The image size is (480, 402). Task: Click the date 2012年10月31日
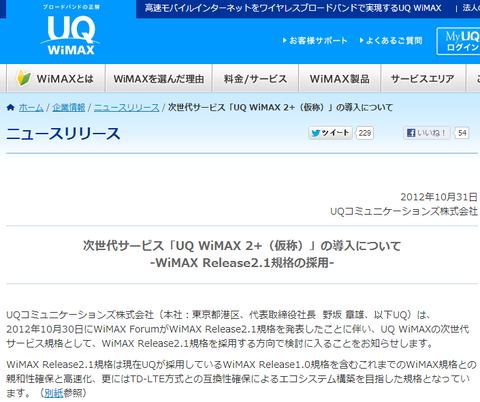439,197
